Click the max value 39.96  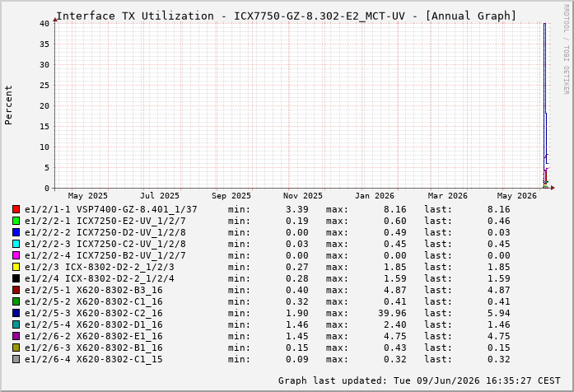click(392, 313)
